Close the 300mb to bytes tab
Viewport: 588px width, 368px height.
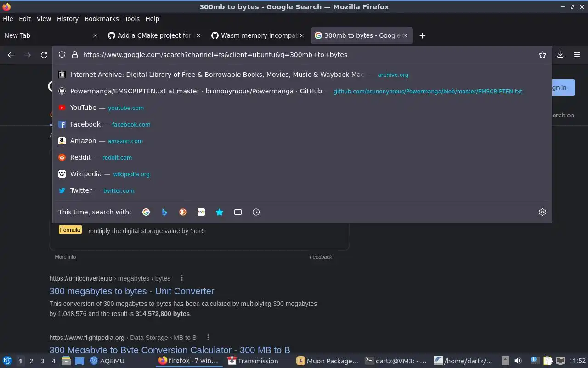point(405,35)
